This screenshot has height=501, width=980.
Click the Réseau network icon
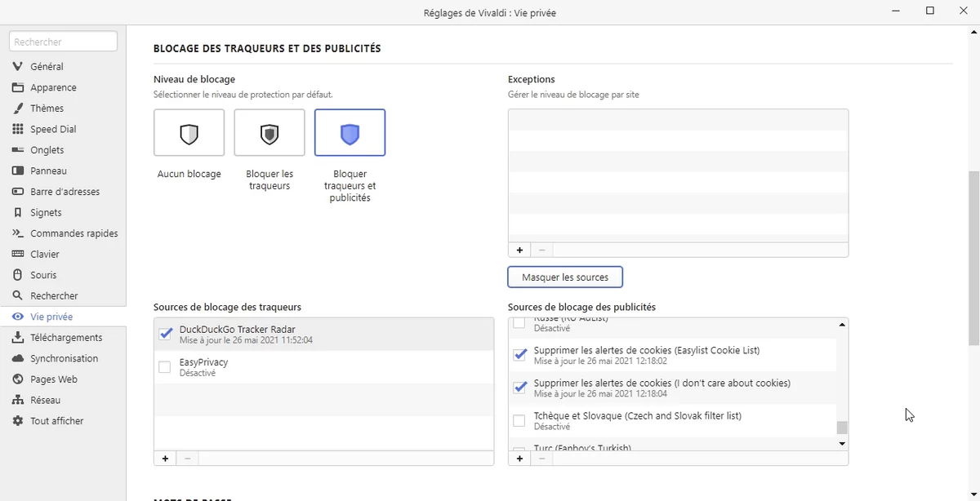tap(18, 400)
